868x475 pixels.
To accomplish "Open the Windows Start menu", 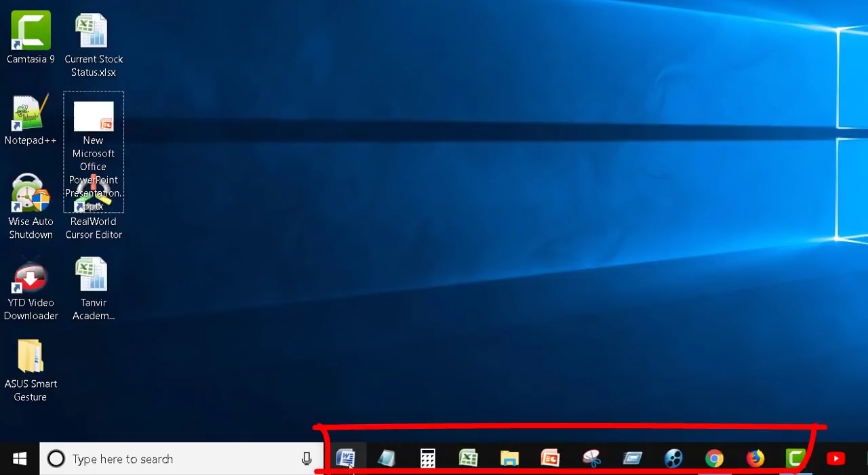I will coord(20,459).
